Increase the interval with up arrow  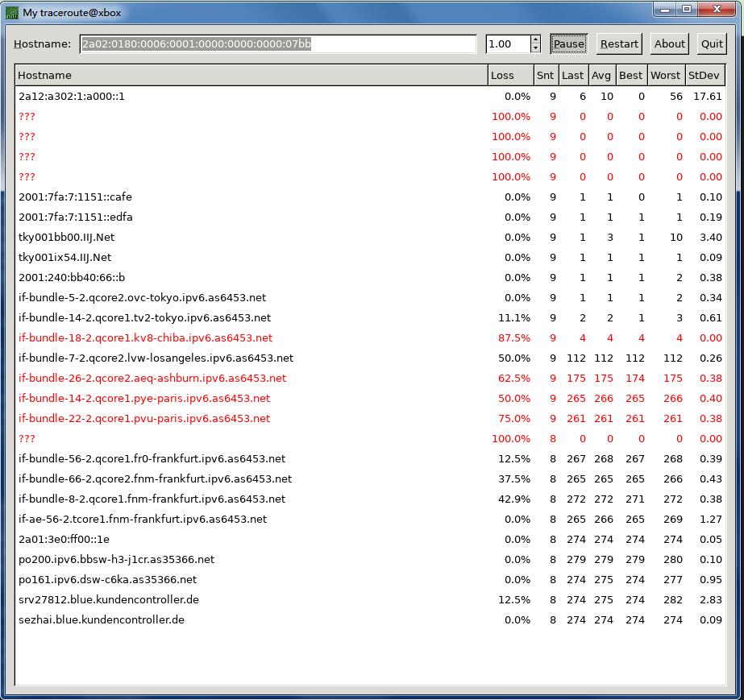click(x=536, y=39)
